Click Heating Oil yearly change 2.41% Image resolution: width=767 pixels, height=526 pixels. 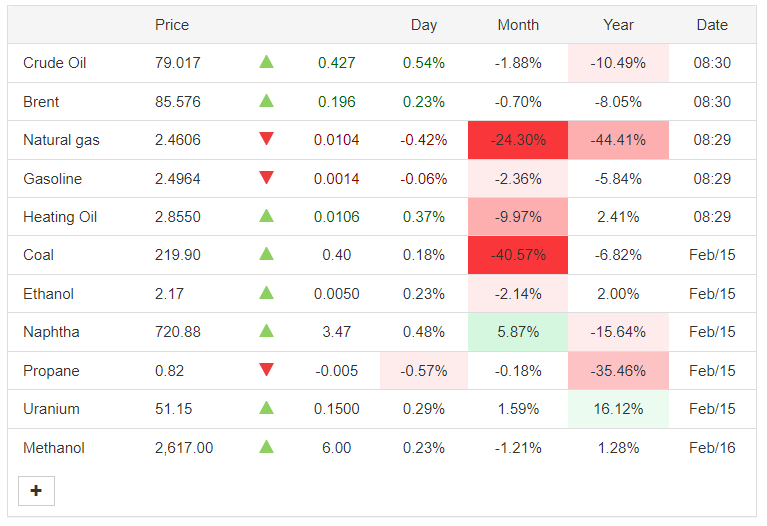click(x=618, y=217)
